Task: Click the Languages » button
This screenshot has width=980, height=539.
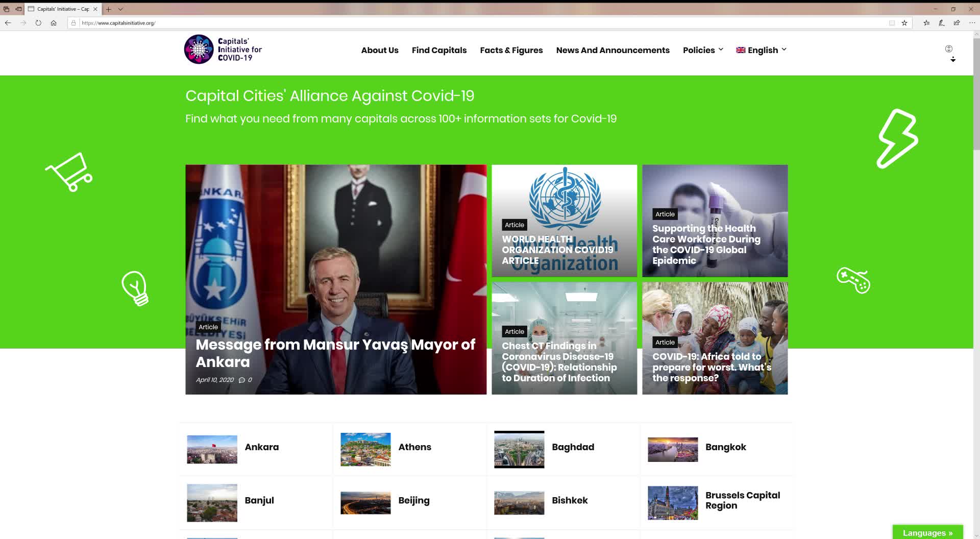Action: (x=927, y=532)
